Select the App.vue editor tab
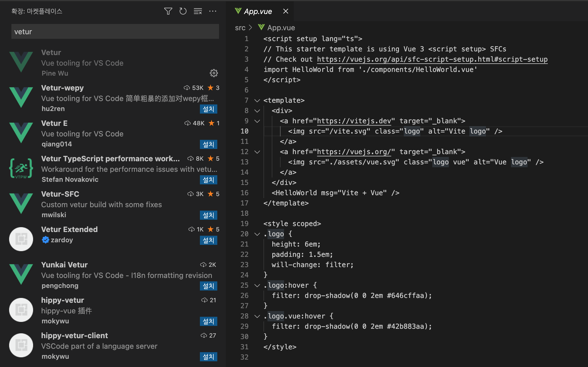 (x=257, y=11)
